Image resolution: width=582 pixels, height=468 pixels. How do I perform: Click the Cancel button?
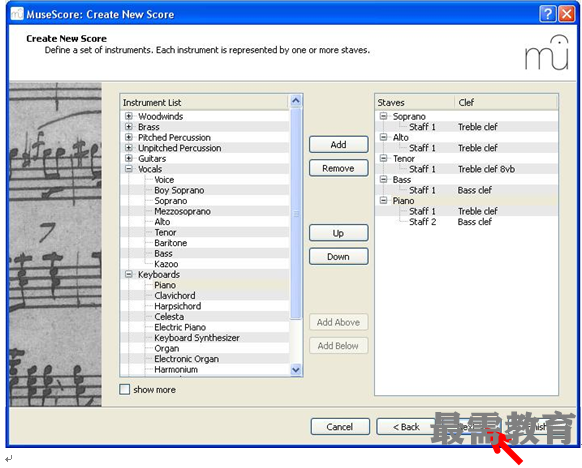(x=340, y=427)
